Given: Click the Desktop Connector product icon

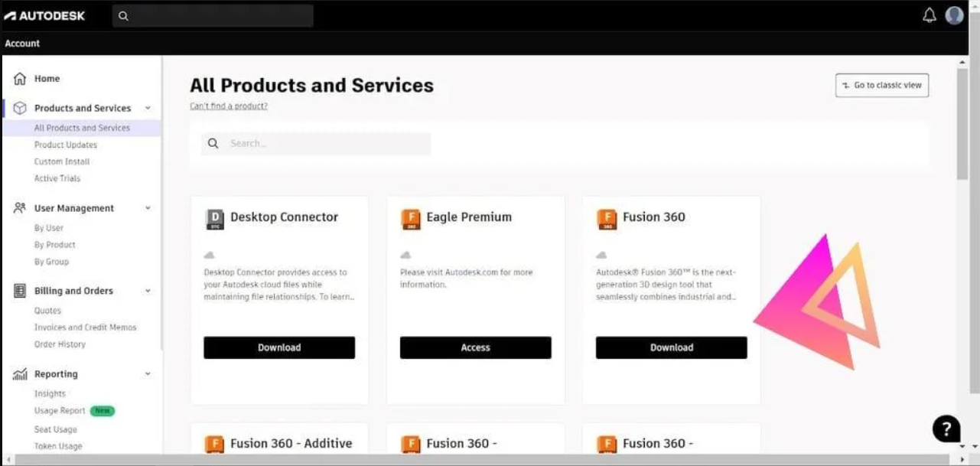Looking at the screenshot, I should click(x=215, y=220).
